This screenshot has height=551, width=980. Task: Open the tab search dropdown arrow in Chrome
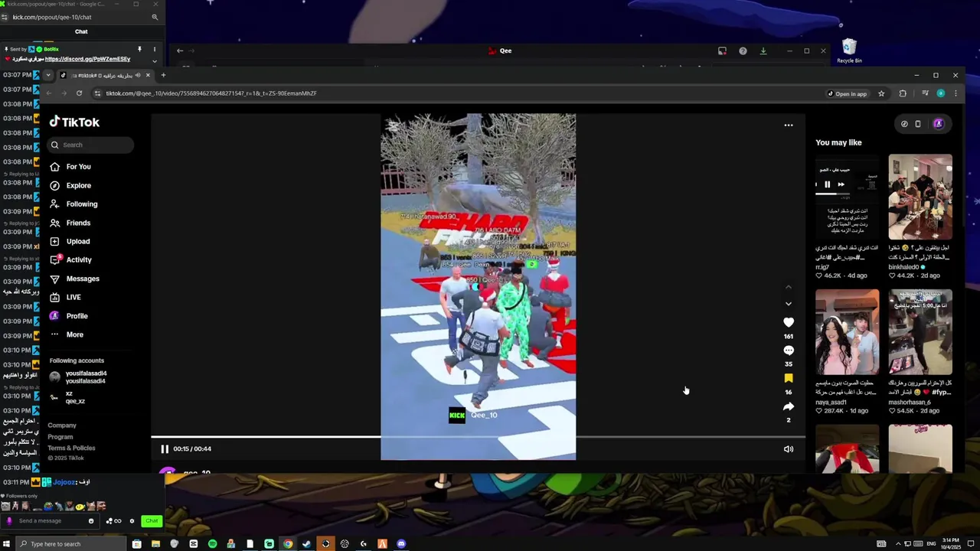tap(47, 75)
